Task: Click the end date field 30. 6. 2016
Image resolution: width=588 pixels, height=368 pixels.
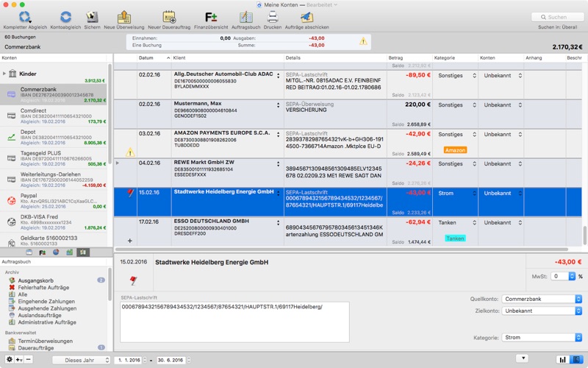Action: [171, 360]
